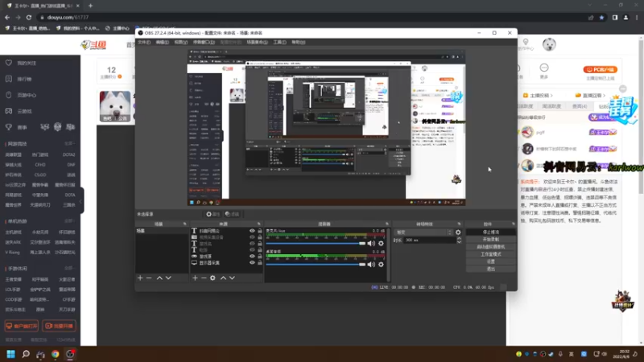Open the second item in the OBS menu bar
This screenshot has height=362, width=644.
pos(163,43)
